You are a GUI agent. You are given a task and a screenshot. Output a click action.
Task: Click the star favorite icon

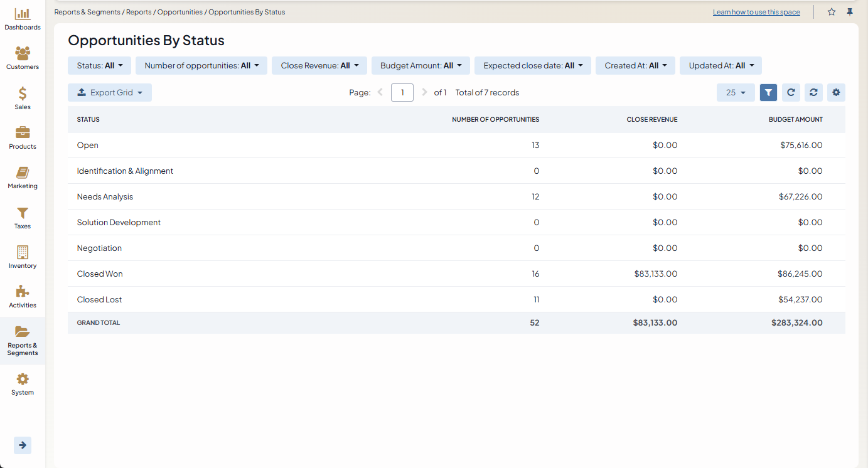click(x=832, y=12)
